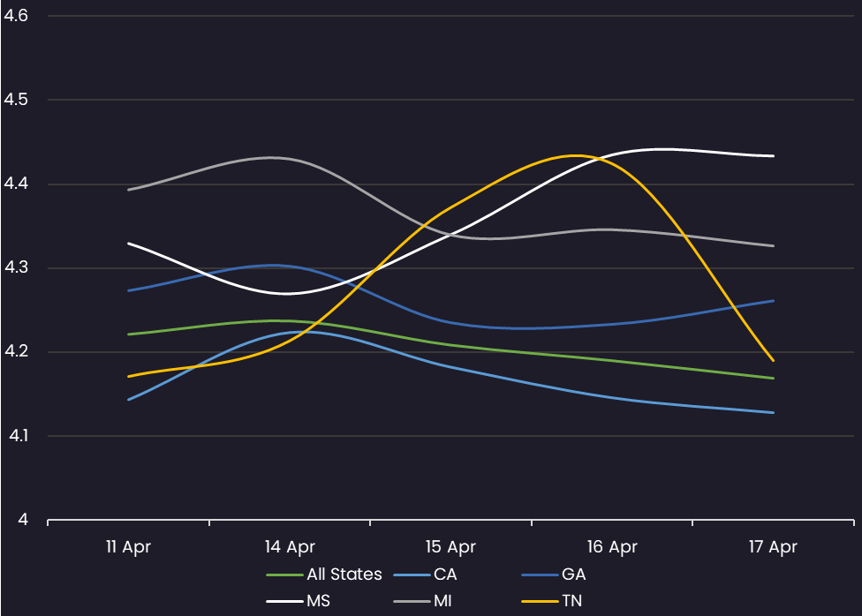Select the 15 Apr x-axis label

point(450,547)
